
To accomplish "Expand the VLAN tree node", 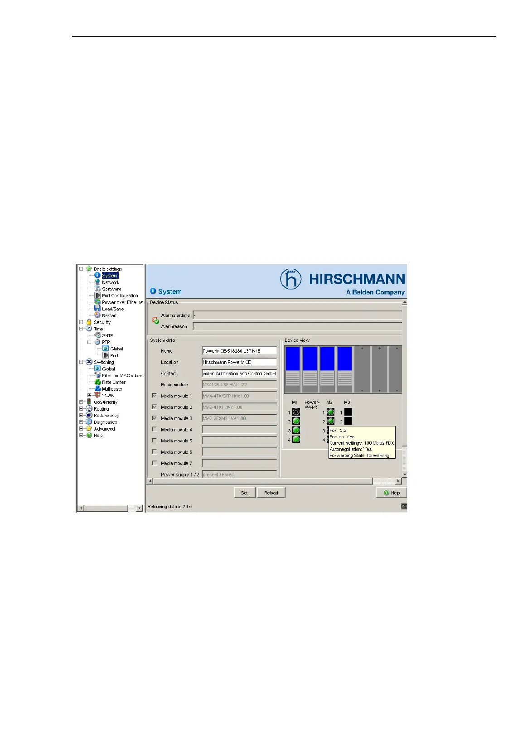I will click(89, 395).
